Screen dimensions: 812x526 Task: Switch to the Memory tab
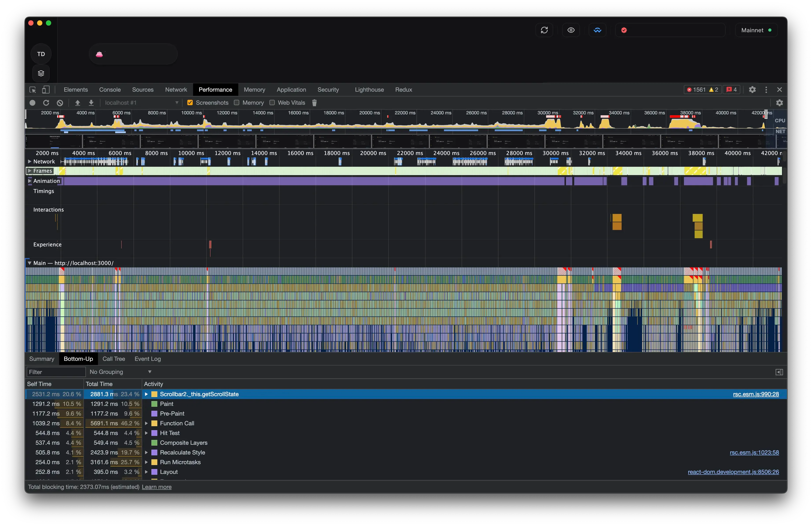(254, 90)
